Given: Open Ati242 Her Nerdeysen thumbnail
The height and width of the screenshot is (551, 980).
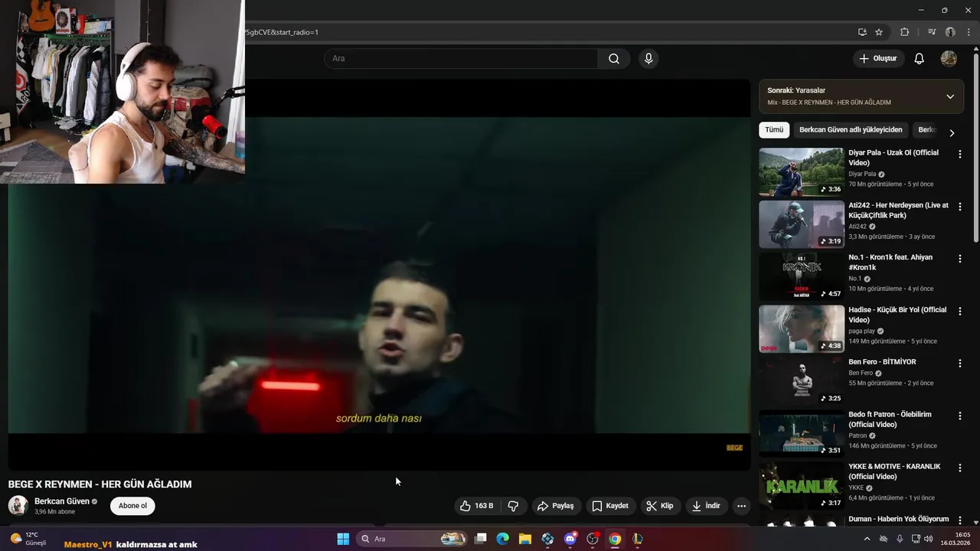Looking at the screenshot, I should coord(801,224).
